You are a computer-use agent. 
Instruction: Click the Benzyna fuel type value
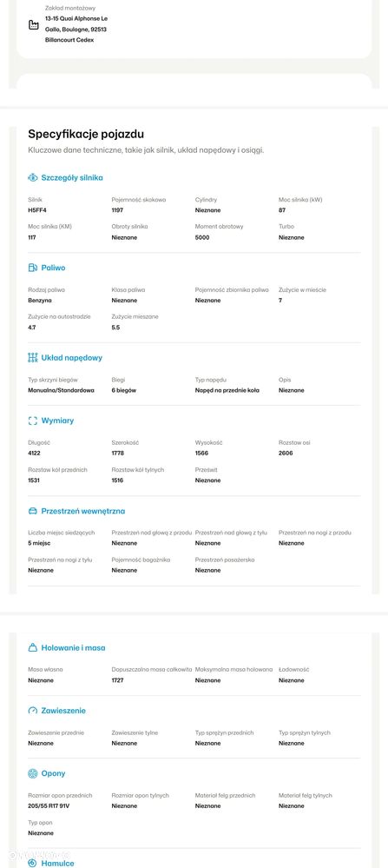[x=39, y=301]
